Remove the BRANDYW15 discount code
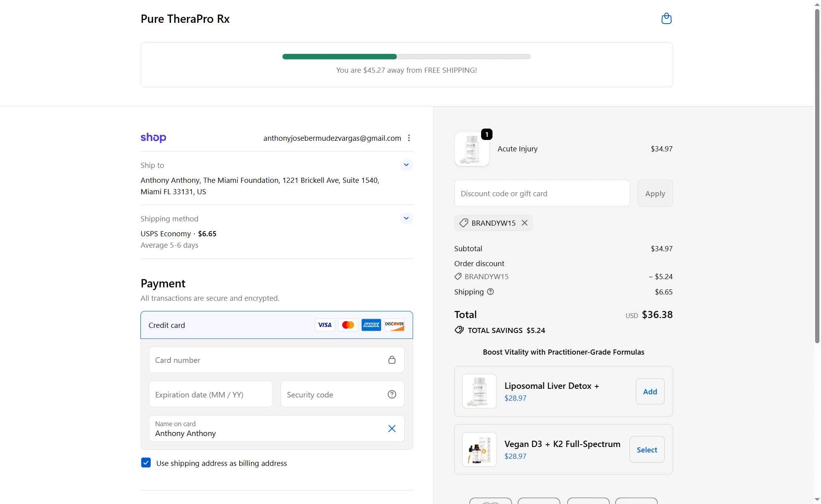 pos(524,223)
